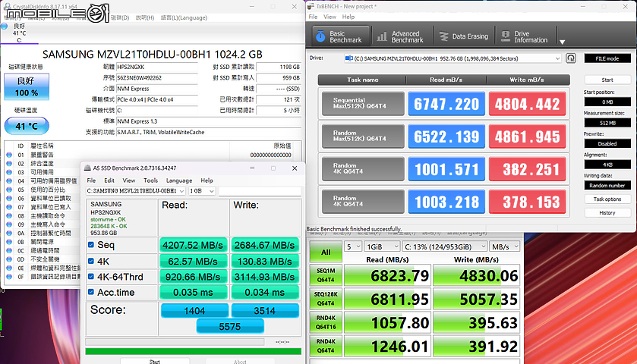Open the View menu in TxBENCH
The width and height of the screenshot is (637, 364).
(330, 17)
